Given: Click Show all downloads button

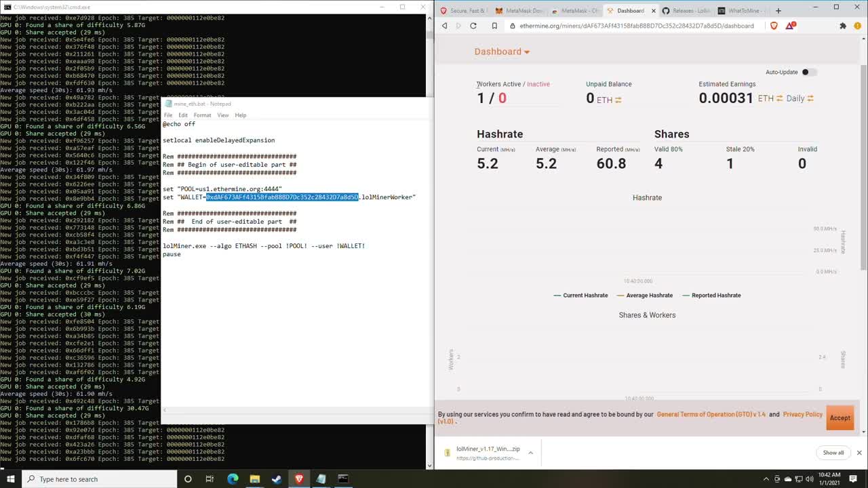Looking at the screenshot, I should [833, 453].
